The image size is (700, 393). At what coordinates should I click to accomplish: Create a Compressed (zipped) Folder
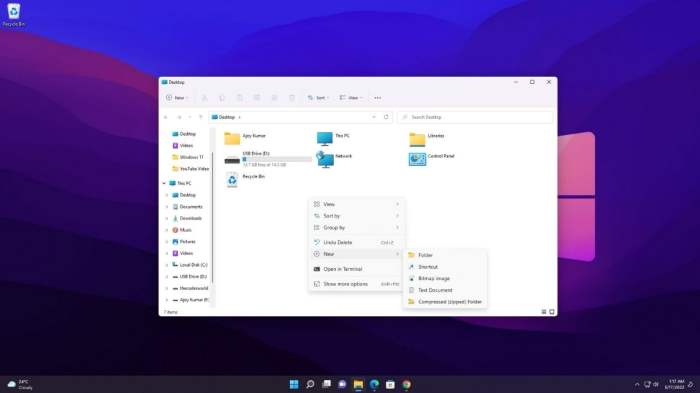[x=445, y=301]
